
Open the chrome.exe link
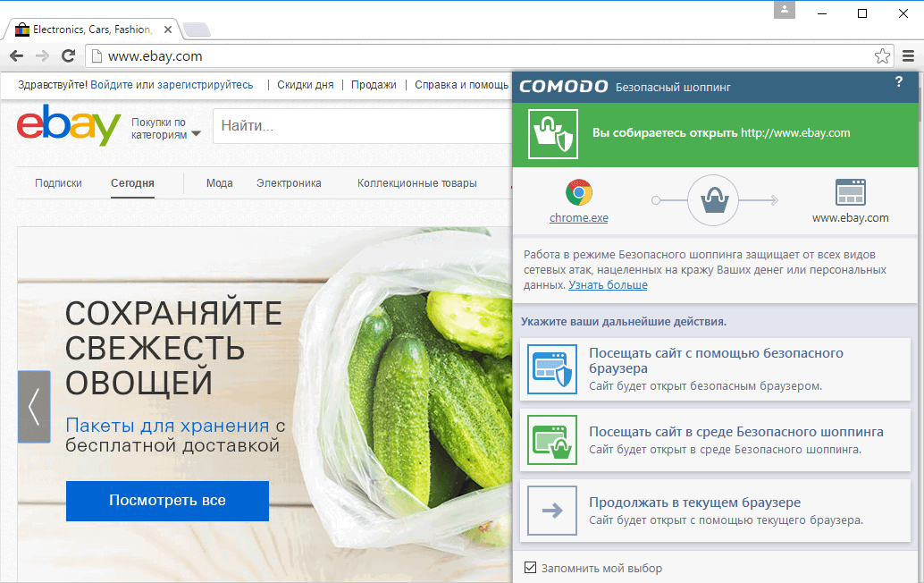(x=579, y=217)
